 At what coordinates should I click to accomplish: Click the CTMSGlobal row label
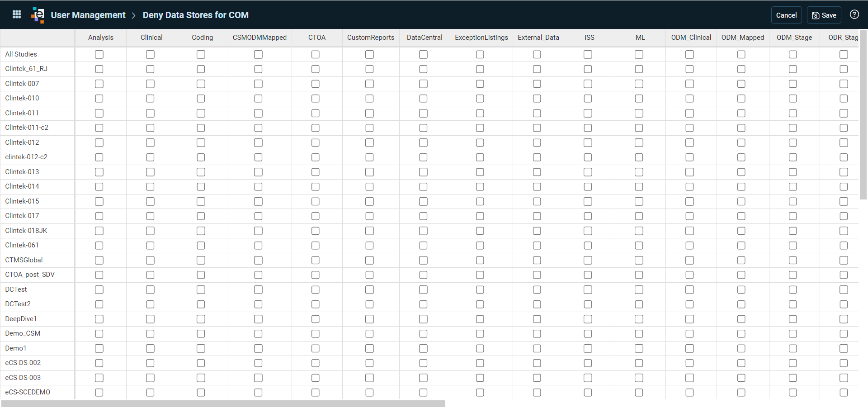click(24, 260)
